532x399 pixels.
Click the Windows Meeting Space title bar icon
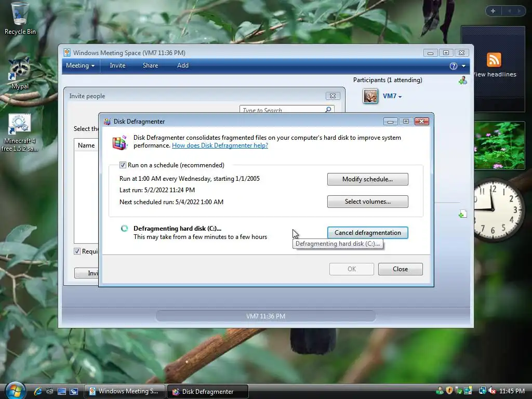pyautogui.click(x=67, y=52)
